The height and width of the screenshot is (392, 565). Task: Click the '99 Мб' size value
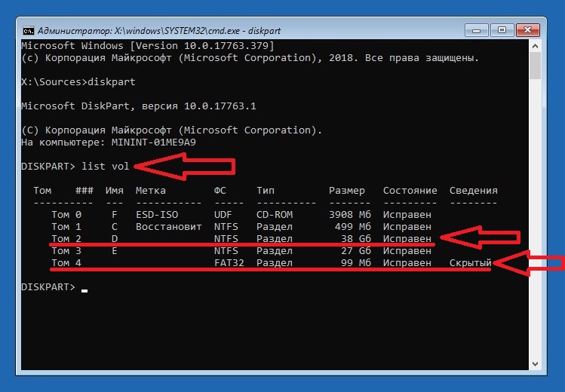(355, 263)
